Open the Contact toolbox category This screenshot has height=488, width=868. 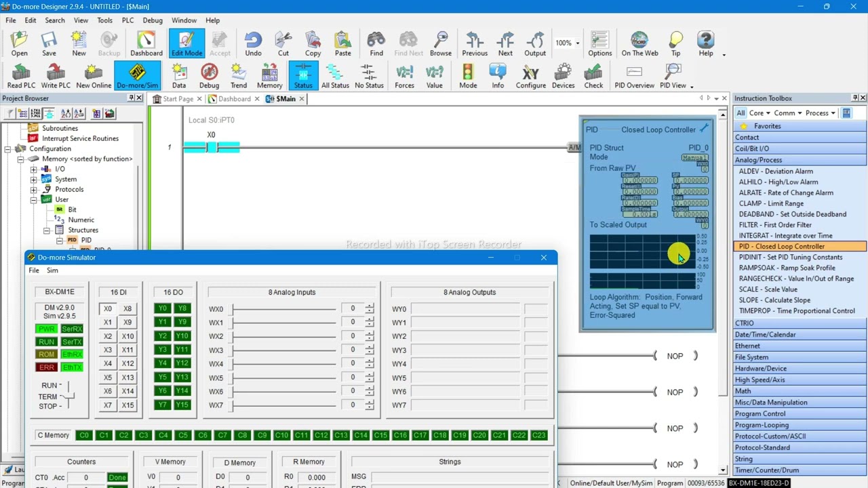point(799,138)
